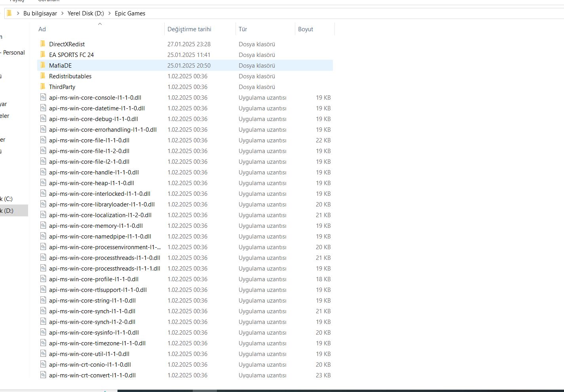Click Dosya klasörü type for ThirdParty row
This screenshot has height=392, width=564.
click(x=257, y=87)
